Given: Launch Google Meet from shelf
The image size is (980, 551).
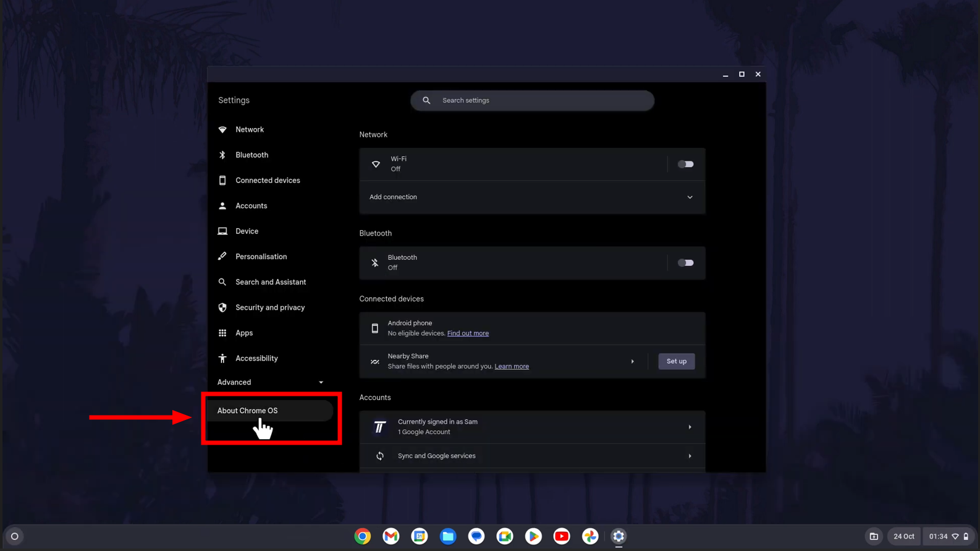Looking at the screenshot, I should (x=505, y=536).
